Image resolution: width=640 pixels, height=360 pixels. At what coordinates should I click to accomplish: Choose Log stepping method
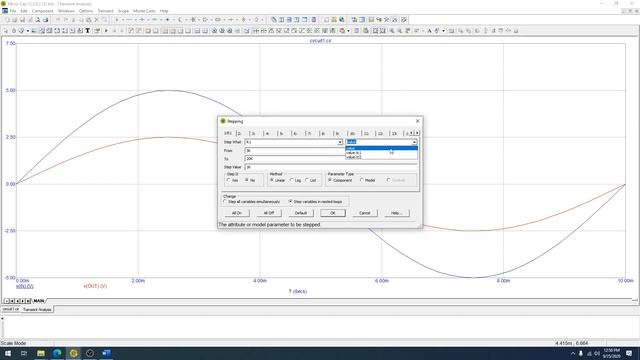(295, 180)
